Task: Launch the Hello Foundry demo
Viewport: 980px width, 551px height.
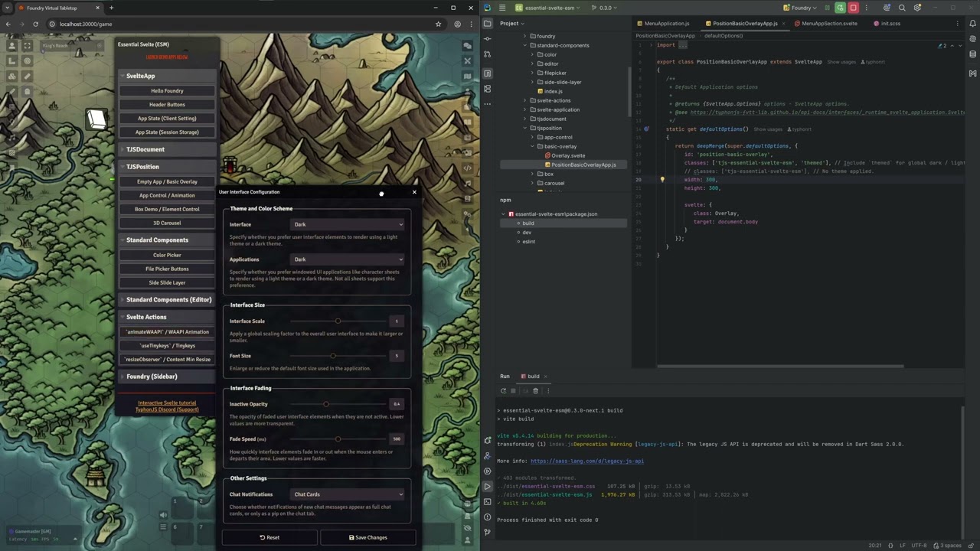Action: tap(167, 91)
